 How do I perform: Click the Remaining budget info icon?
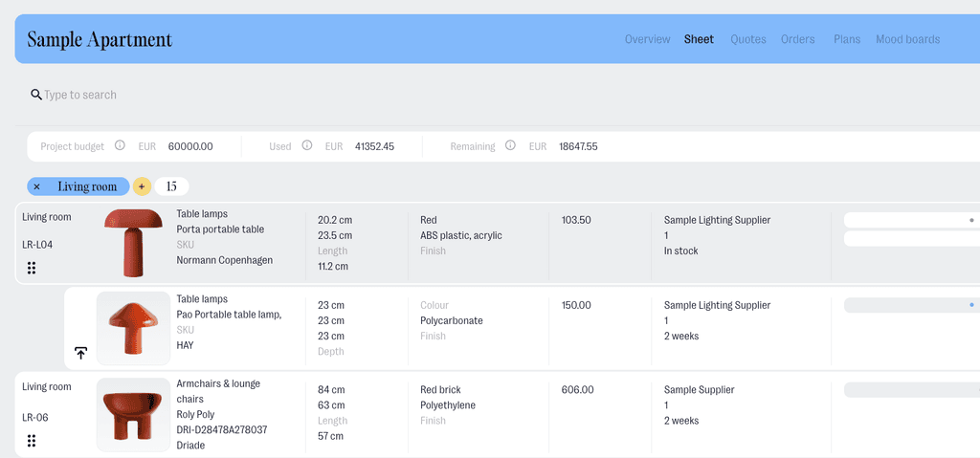coord(510,145)
